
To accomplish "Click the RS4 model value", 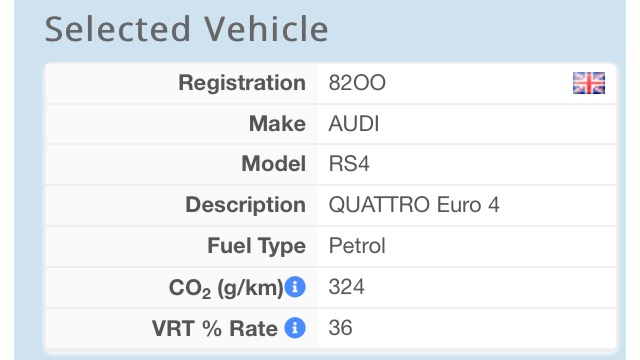I will tap(349, 164).
